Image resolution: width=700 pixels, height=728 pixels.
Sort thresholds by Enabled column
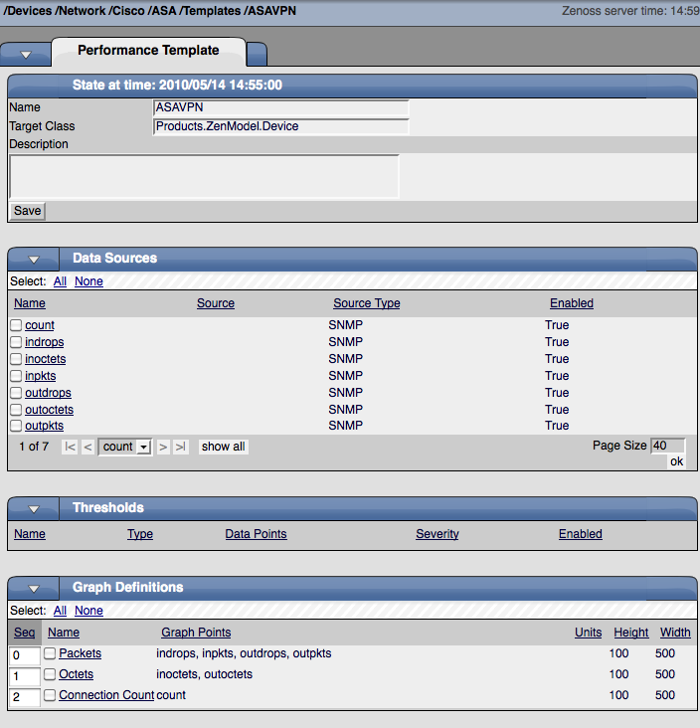[581, 534]
